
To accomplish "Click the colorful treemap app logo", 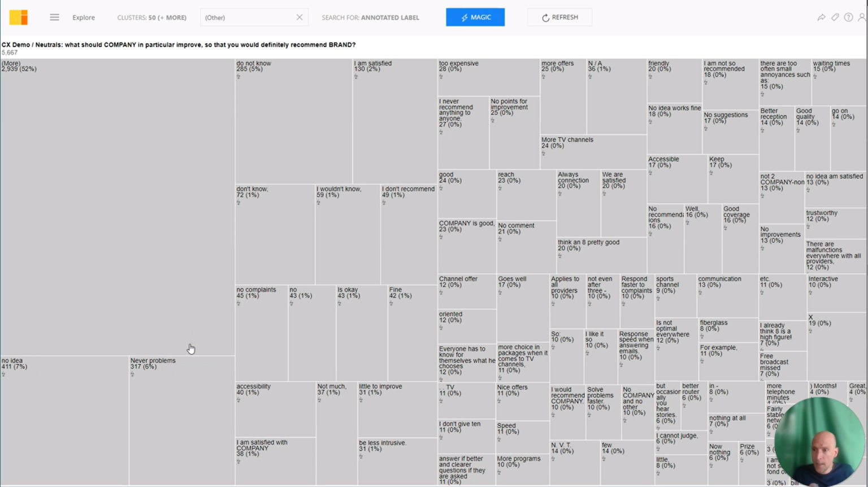I will click(19, 17).
